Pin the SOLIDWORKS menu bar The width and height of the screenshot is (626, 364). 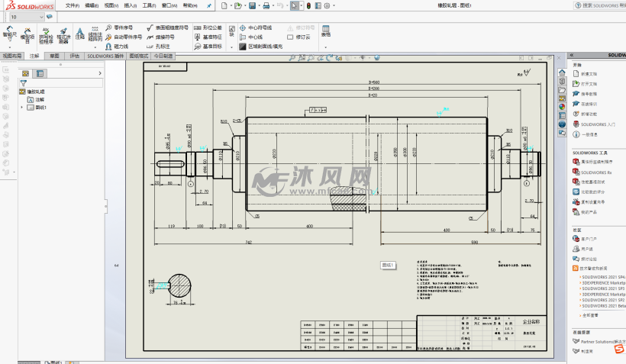pos(210,5)
